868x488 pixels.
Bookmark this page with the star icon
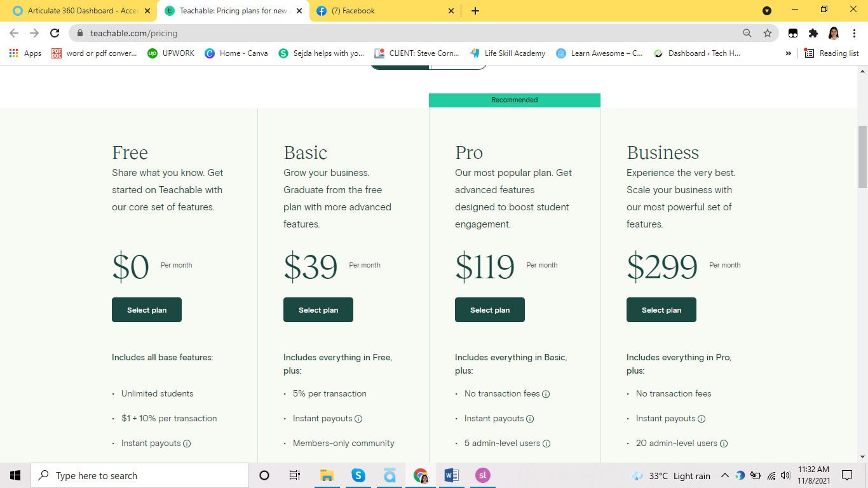pyautogui.click(x=768, y=33)
